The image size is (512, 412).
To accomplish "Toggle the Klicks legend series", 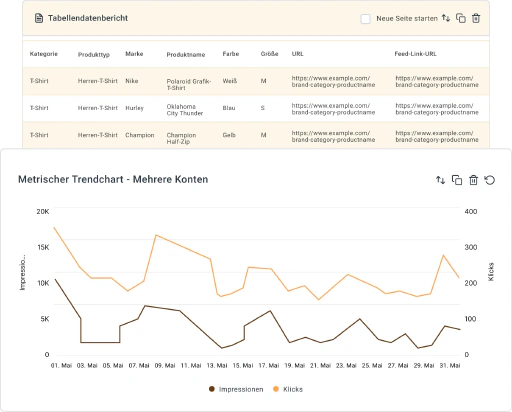I will coord(288,389).
